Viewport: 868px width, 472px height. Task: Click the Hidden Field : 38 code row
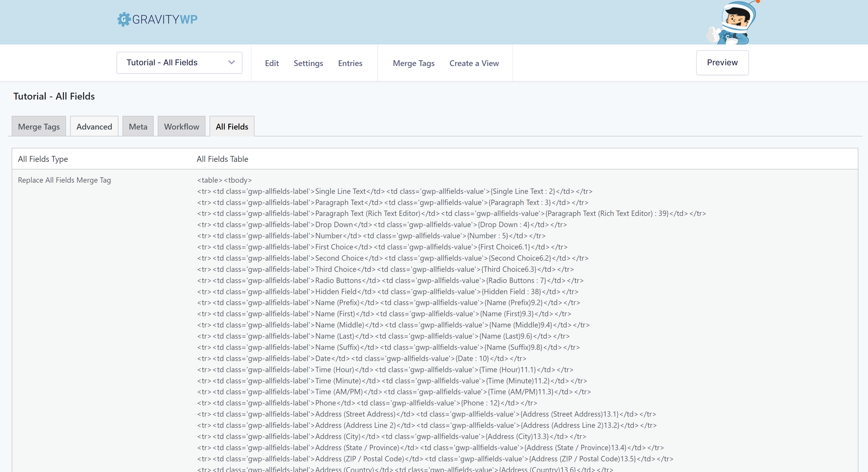point(388,292)
